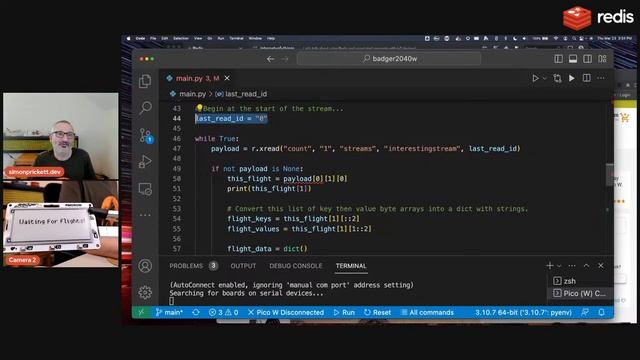640x360 pixels.
Task: Open Source Control view in activity bar
Action: coord(145,135)
